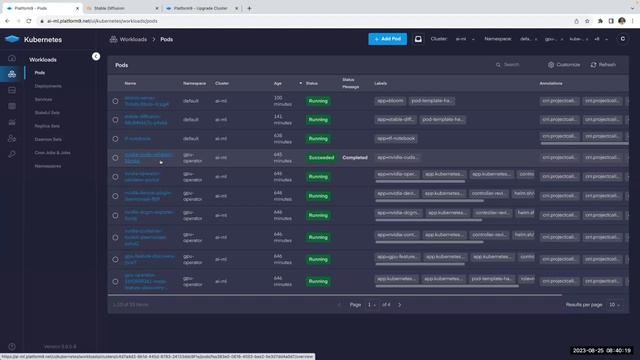Open the tf-notebook pod link
Screen dimensions: 640x360
tap(137, 139)
